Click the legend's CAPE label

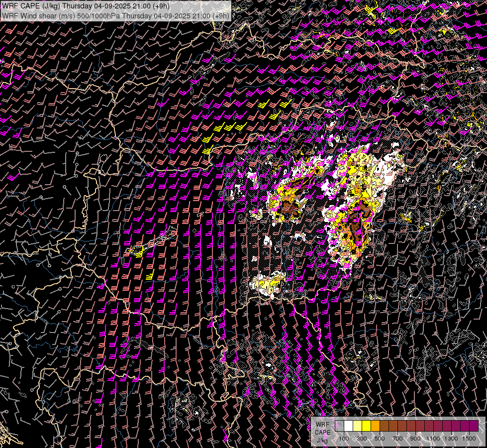[x=323, y=433]
